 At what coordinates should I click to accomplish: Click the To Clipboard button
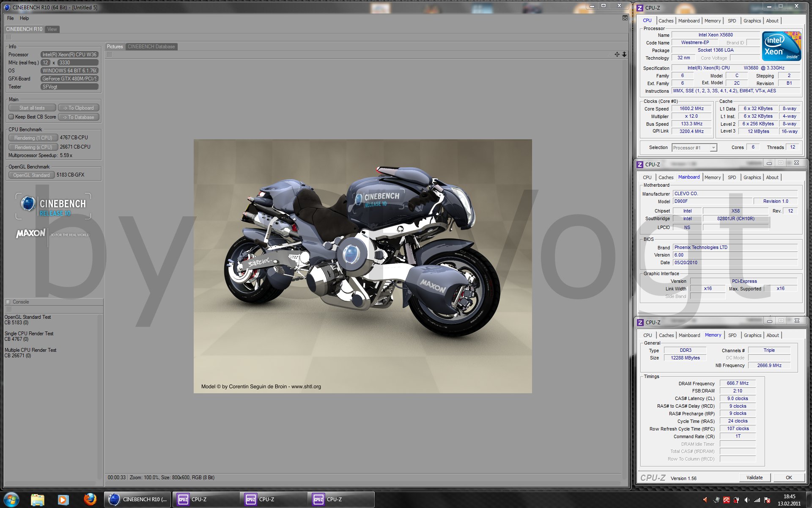pyautogui.click(x=79, y=108)
